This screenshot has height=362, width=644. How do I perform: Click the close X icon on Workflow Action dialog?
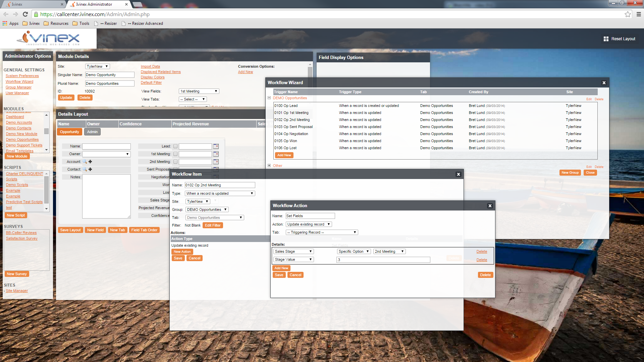[490, 205]
